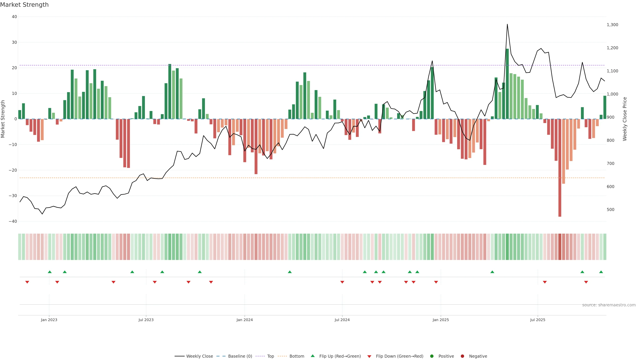Click the Weekly Close Price axis title
The height and width of the screenshot is (362, 644).
(625, 119)
